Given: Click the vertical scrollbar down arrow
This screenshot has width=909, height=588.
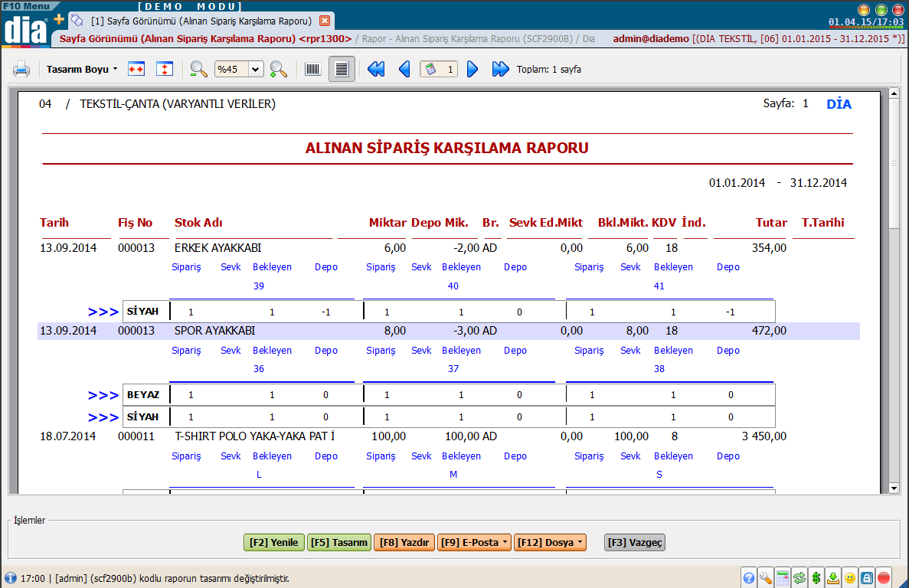Looking at the screenshot, I should pyautogui.click(x=894, y=488).
